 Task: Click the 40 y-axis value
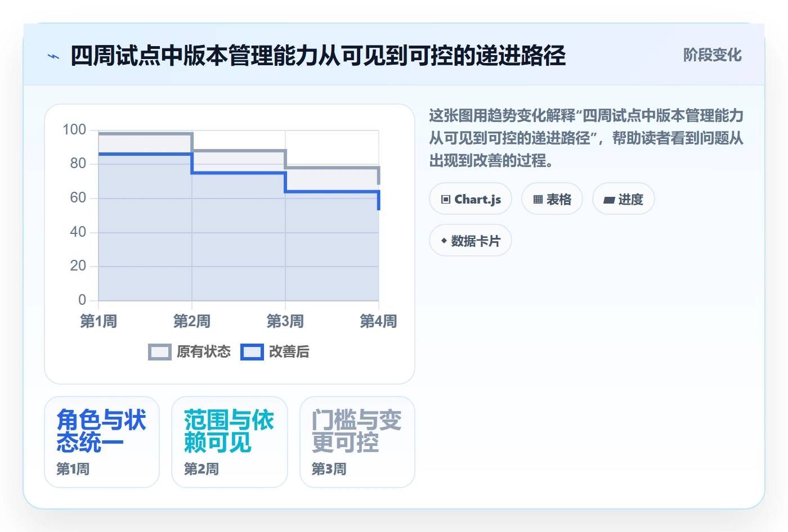[x=78, y=232]
